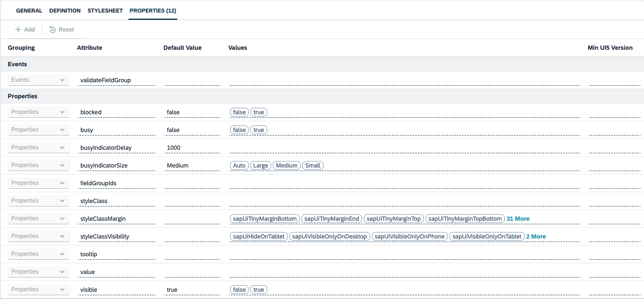Click the 31 More link for styleClassMargin
The image size is (644, 300).
(518, 218)
